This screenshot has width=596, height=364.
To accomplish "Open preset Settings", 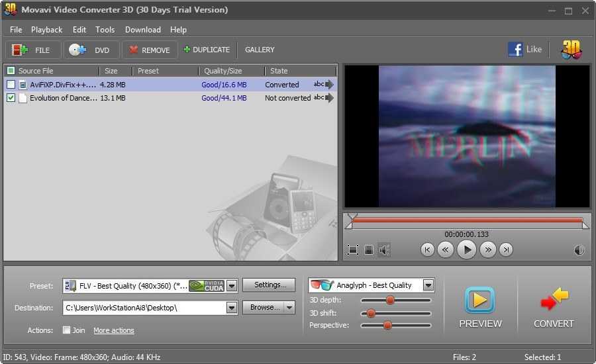I will tap(269, 285).
